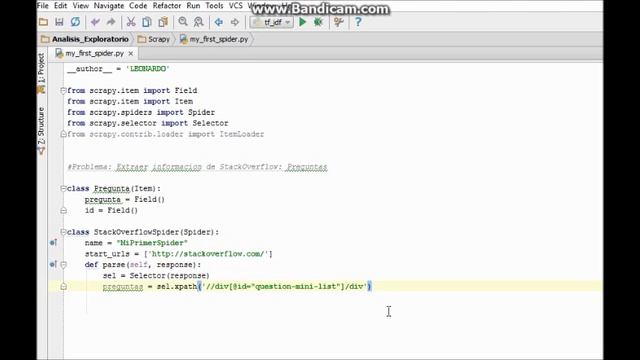Open Settings via wrench toolbar icon
640x360 pixels.
(x=338, y=22)
